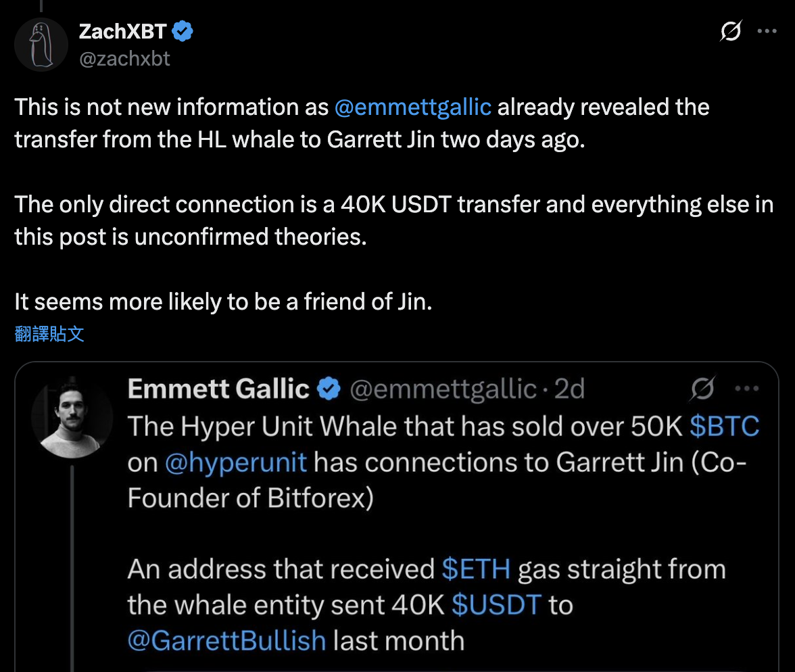Open the Grok analysis icon on ZachXBT's post
795x672 pixels.
730,31
